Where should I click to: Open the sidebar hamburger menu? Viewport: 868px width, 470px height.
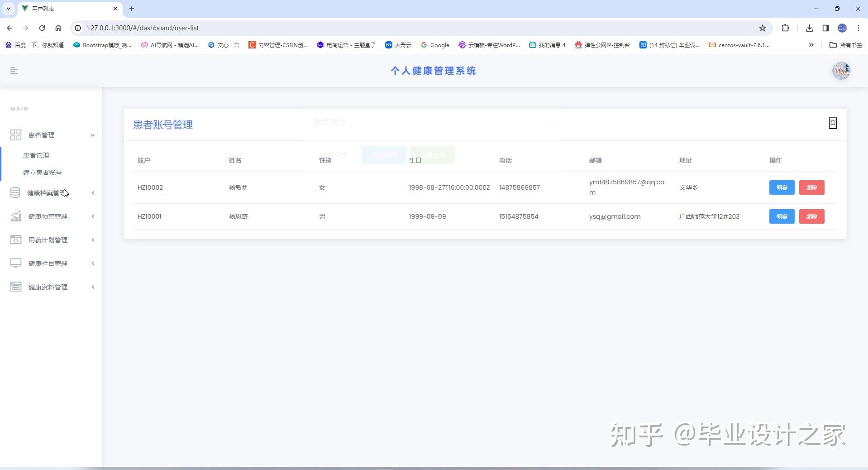14,71
